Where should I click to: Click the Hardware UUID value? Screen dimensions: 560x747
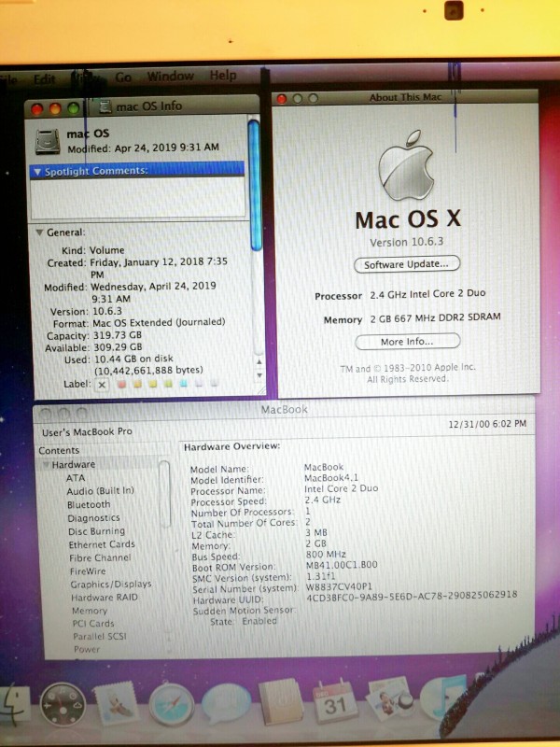point(412,596)
